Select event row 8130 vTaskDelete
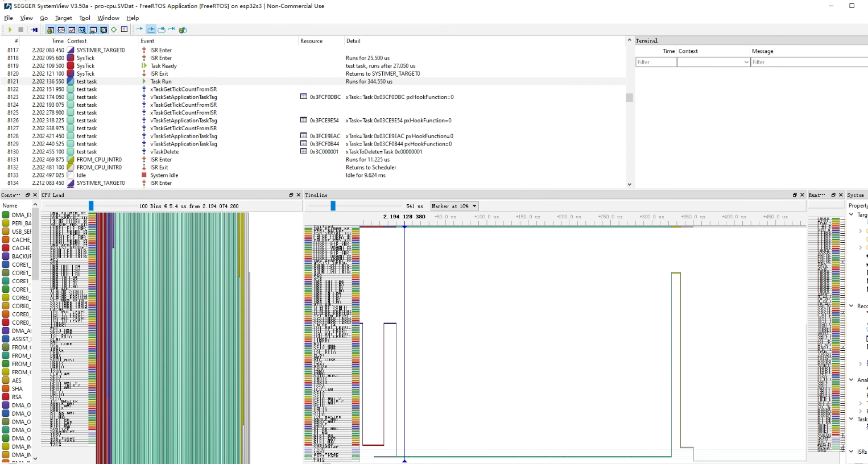This screenshot has width=868, height=464. tap(314, 152)
